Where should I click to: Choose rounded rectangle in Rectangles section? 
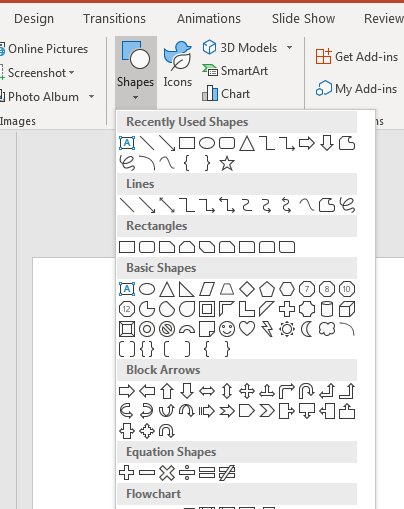[x=147, y=247]
